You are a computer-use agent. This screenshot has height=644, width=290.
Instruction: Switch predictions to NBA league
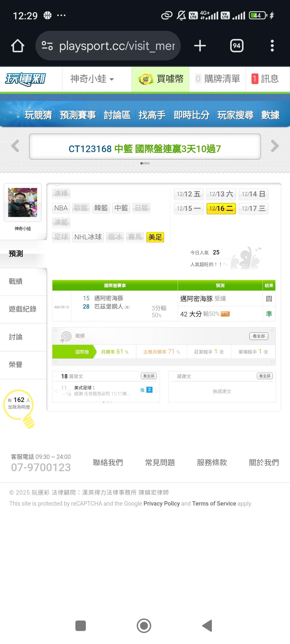click(x=61, y=208)
